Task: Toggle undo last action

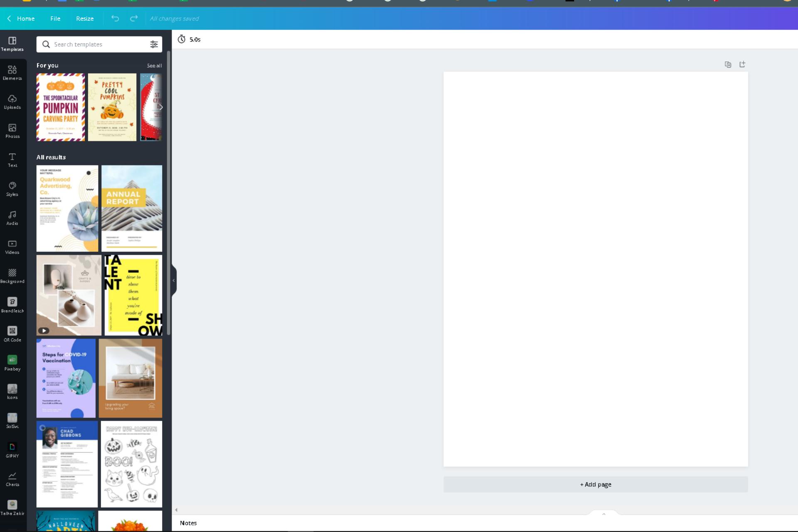Action: [x=115, y=18]
